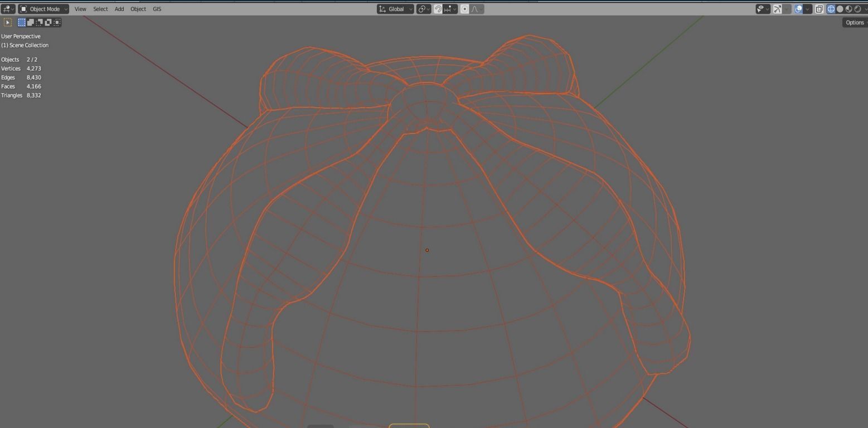The image size is (868, 428).
Task: Click the object origin dot in viewport
Action: [x=427, y=250]
